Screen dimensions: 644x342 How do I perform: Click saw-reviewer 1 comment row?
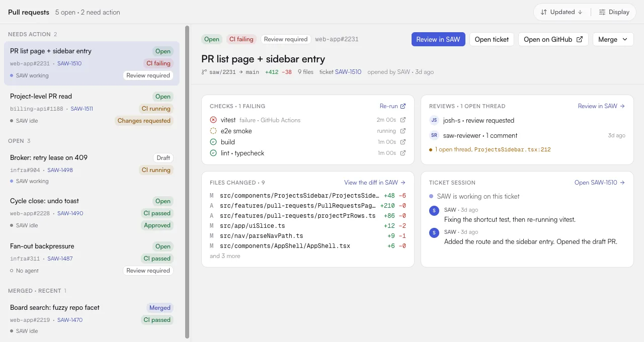(527, 135)
